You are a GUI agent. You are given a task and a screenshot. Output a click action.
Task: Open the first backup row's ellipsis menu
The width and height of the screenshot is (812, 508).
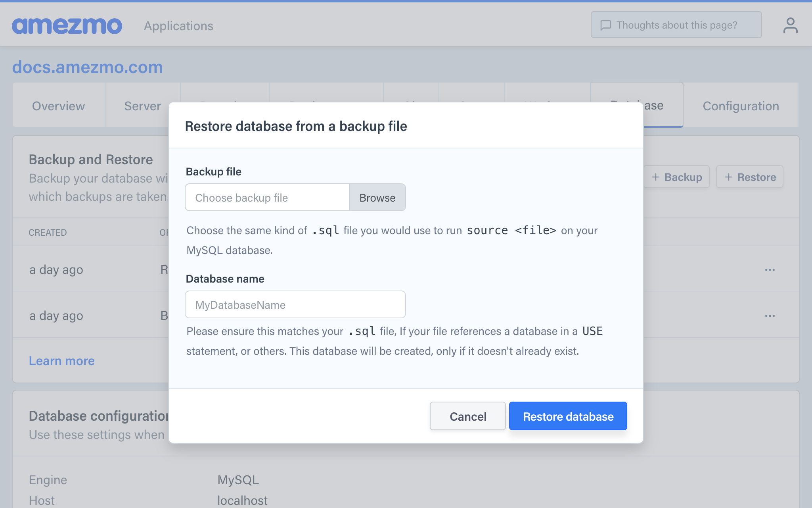coord(770,270)
